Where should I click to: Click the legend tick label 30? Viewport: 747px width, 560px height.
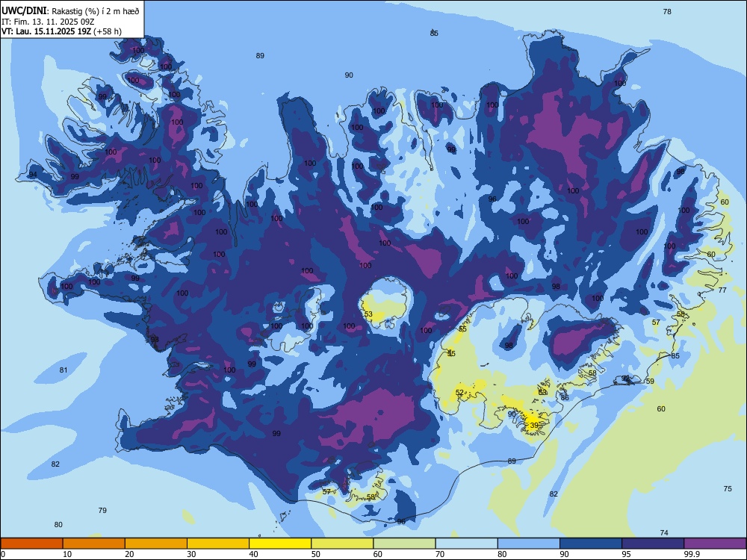(191, 554)
